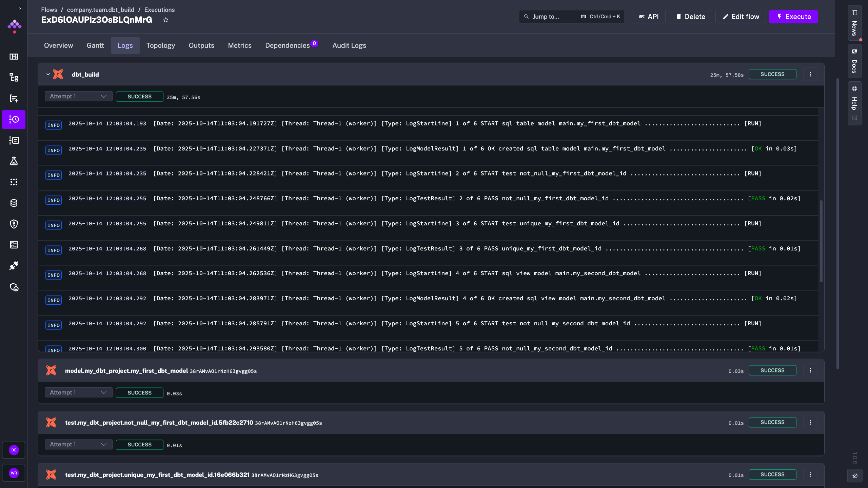Image resolution: width=868 pixels, height=488 pixels.
Task: Open the database KV store sidebar icon
Action: pos(14,203)
